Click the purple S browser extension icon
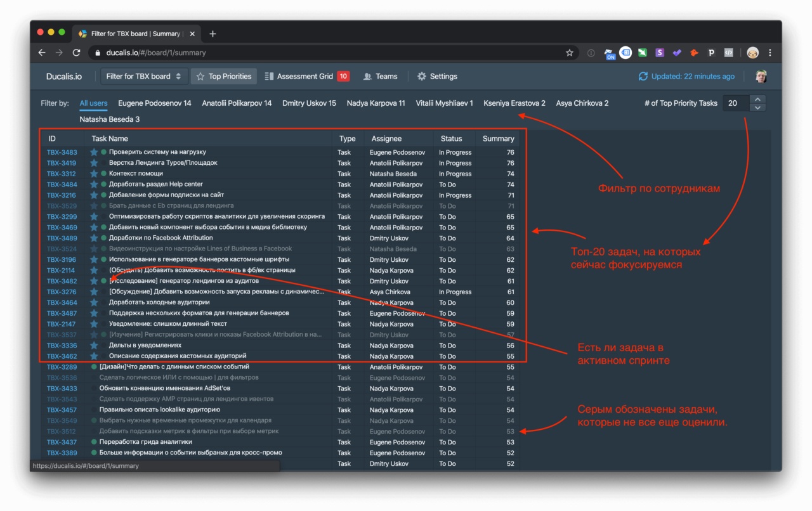The image size is (812, 511). 660,53
